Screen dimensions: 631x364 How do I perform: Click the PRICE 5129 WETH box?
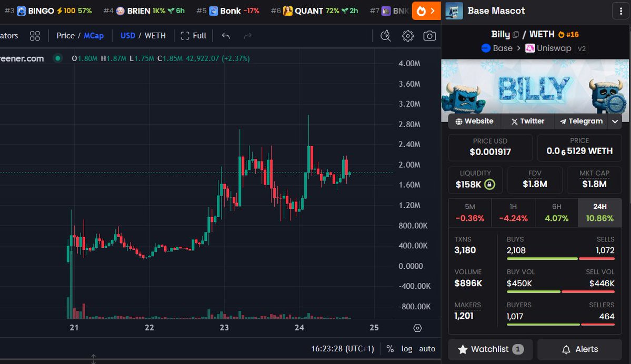(579, 147)
